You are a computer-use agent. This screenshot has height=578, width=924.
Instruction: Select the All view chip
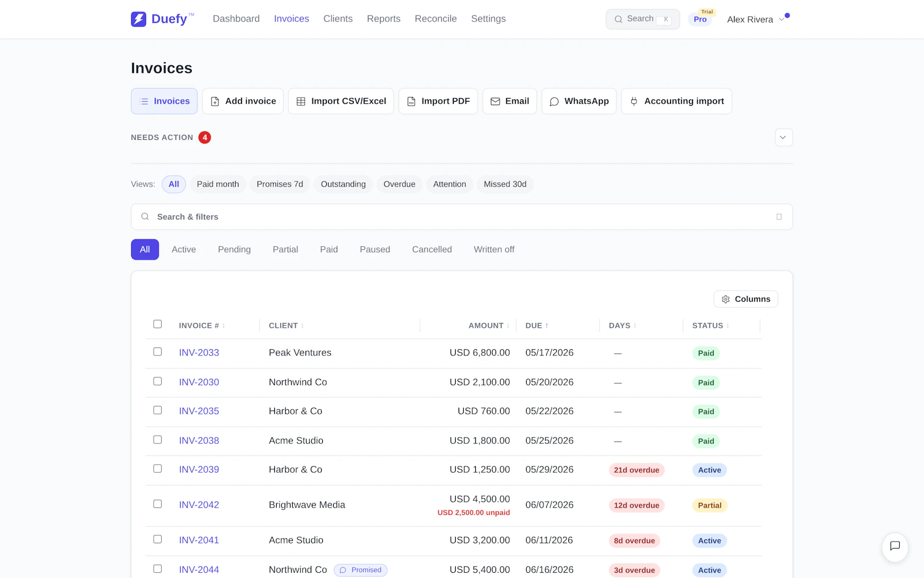coord(174,184)
